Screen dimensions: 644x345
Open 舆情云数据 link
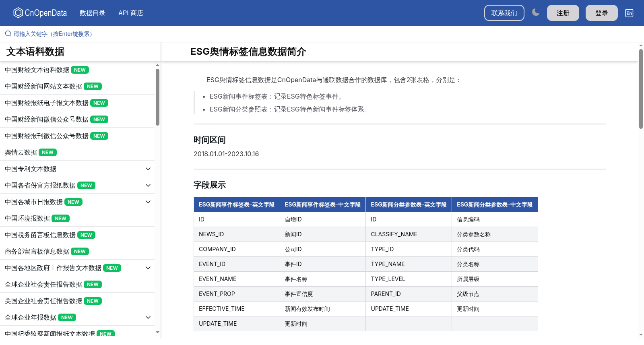pyautogui.click(x=21, y=153)
